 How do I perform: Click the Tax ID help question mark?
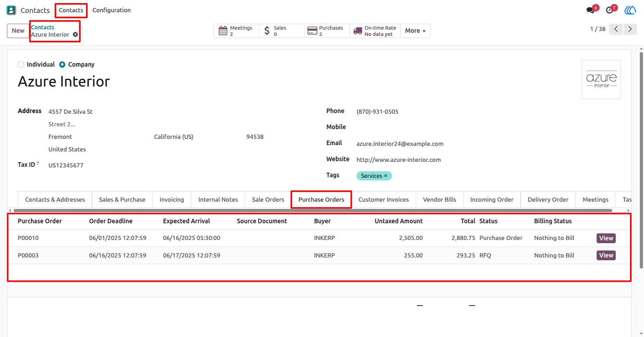pyautogui.click(x=38, y=163)
